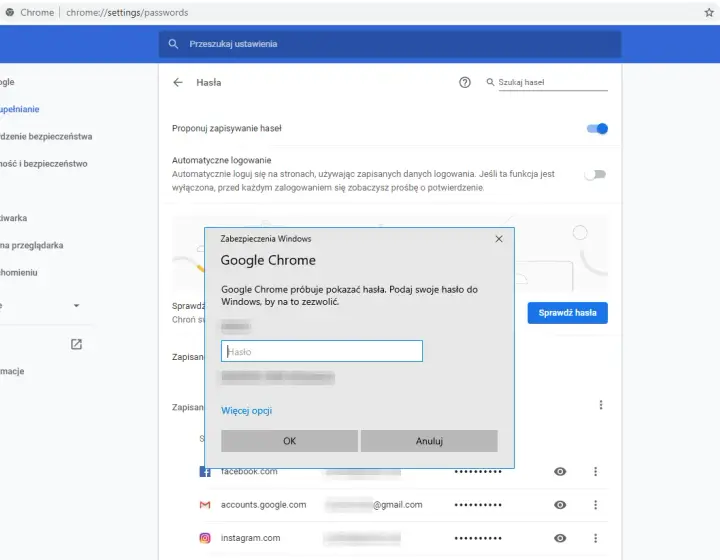Select the accounts.google.com site entry
720x560 pixels.
264,505
